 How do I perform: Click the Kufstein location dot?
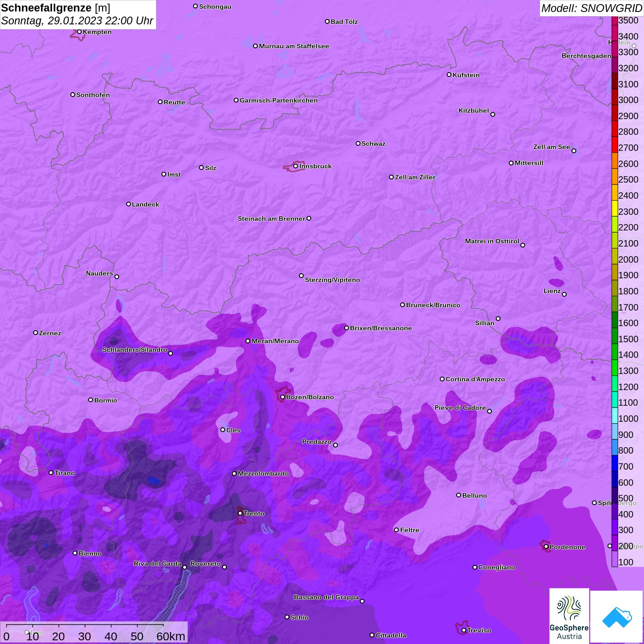pos(449,75)
